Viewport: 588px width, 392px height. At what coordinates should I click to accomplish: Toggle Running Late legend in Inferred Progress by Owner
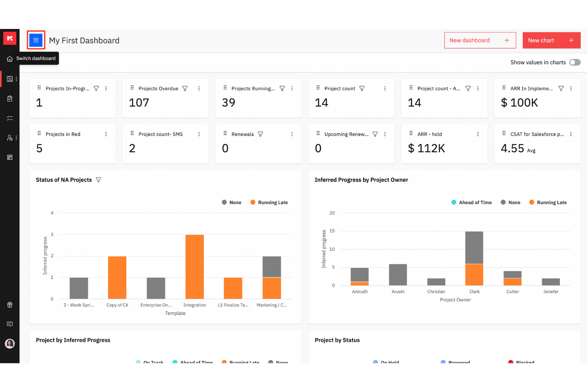tap(548, 203)
